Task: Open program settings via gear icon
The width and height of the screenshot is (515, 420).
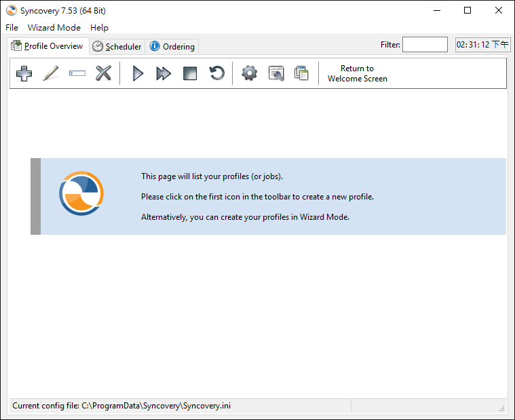Action: (x=250, y=73)
